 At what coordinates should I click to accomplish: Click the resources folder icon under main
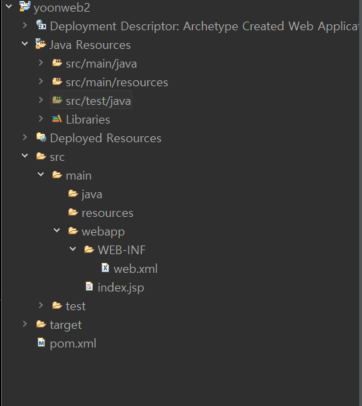coord(73,212)
